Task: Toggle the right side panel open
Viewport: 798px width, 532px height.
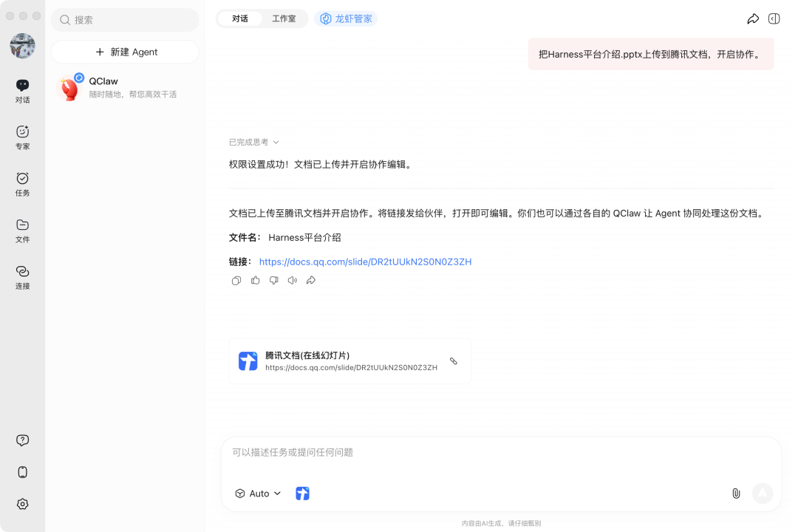Action: point(774,18)
